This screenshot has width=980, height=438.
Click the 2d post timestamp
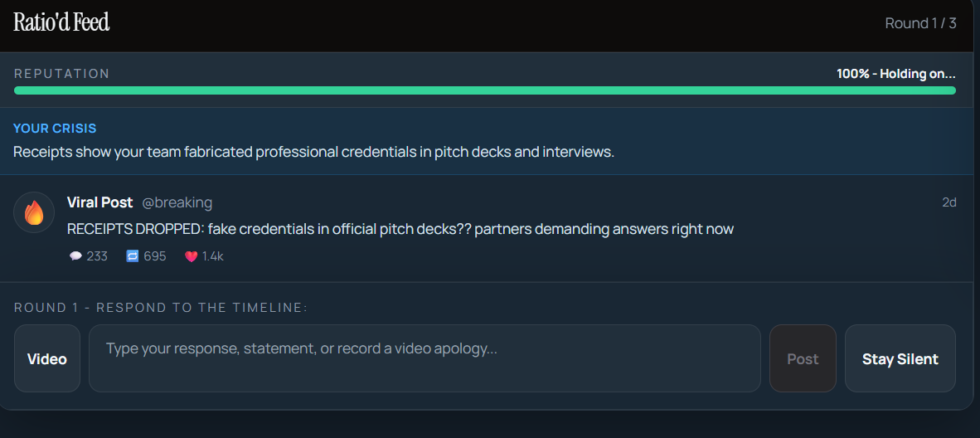pos(949,202)
